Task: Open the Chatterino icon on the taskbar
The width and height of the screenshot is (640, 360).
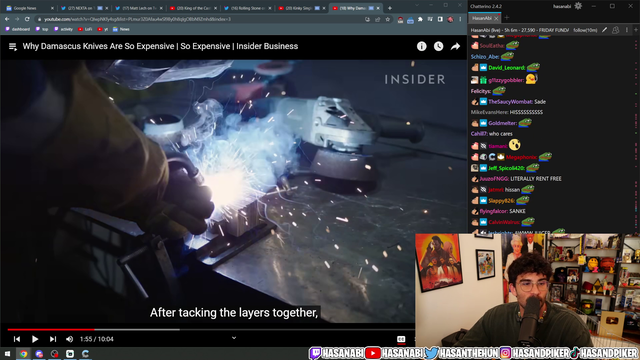Action: click(x=85, y=353)
